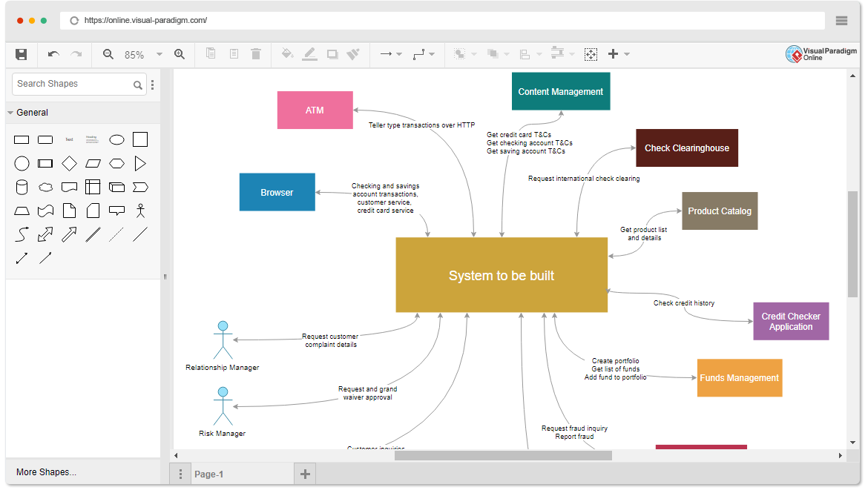
Task: Open the connection arrow style dropdown
Action: [x=391, y=54]
